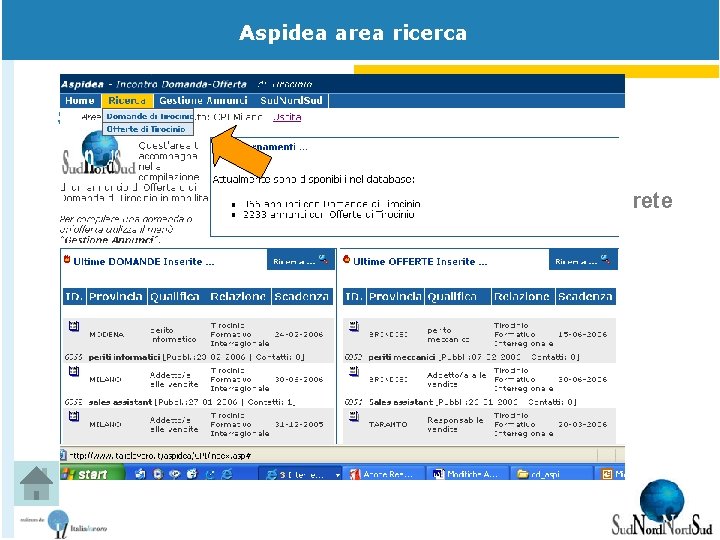Open the Gestione Annunci menu
720x540 pixels.
click(203, 101)
